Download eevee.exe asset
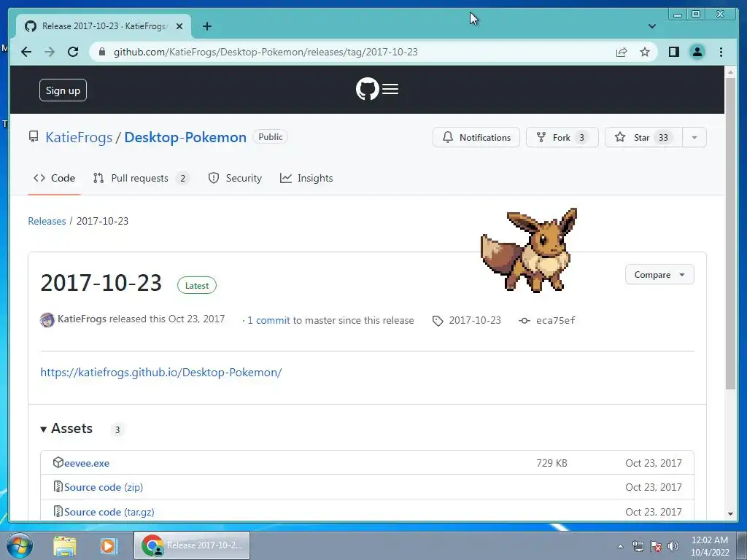Image resolution: width=747 pixels, height=560 pixels. pos(86,463)
